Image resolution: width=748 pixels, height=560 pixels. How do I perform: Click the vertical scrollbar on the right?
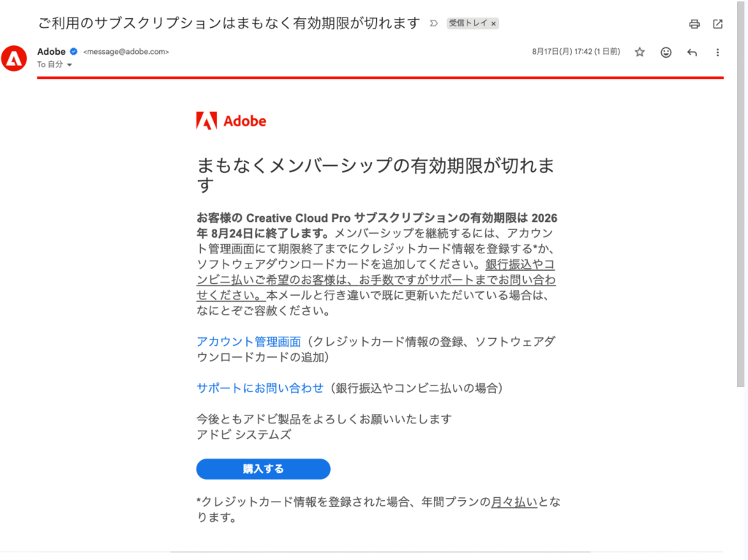(x=741, y=194)
